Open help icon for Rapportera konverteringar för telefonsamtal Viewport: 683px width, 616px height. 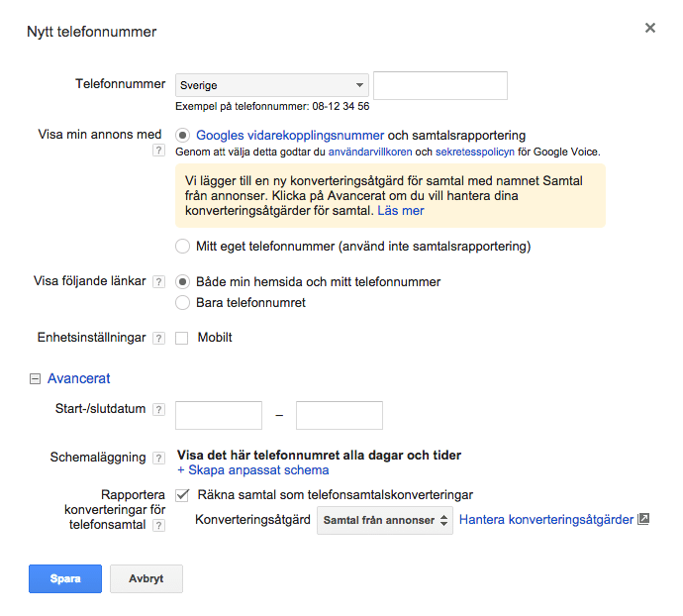tap(159, 526)
